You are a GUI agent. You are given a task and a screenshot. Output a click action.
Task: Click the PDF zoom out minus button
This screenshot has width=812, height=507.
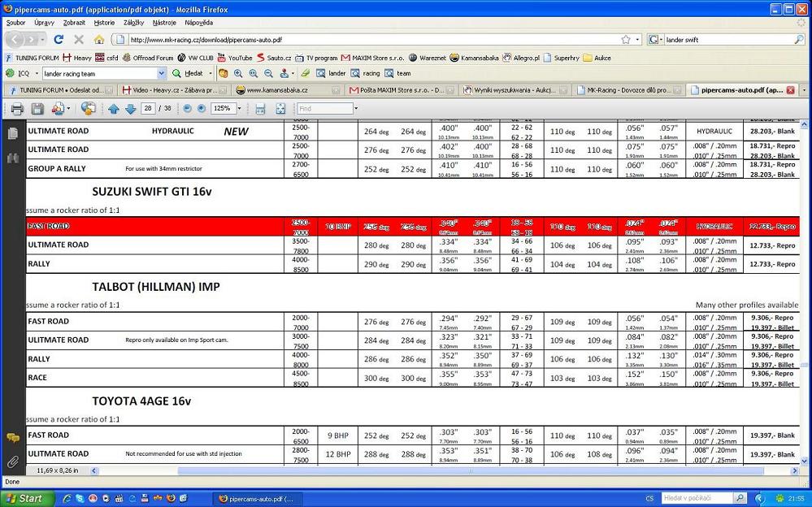tap(188, 108)
